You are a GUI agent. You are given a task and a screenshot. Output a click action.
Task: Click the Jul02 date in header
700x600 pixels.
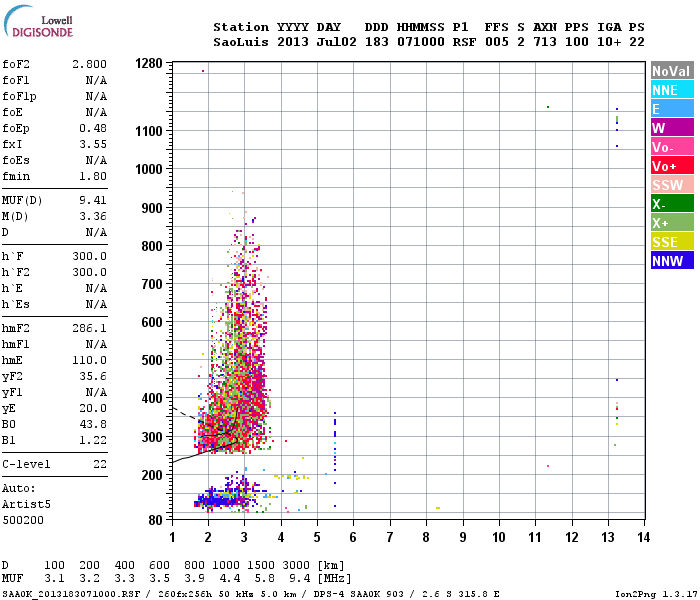tap(337, 42)
